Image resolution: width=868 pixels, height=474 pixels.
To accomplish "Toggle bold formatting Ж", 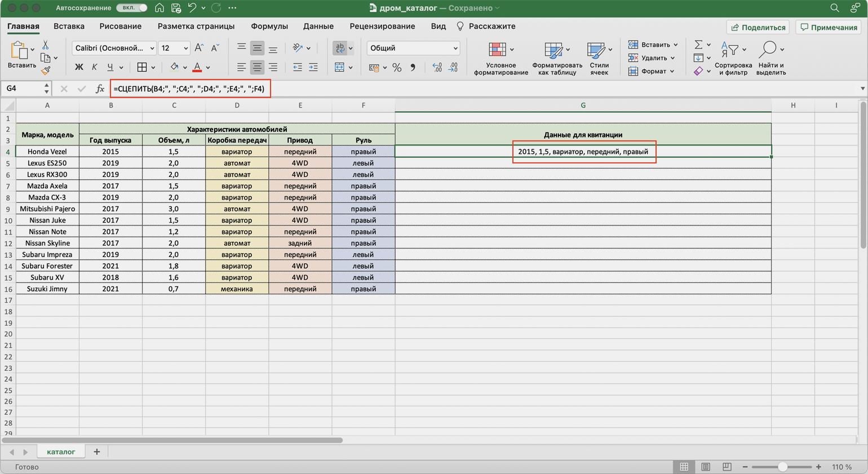I will (79, 68).
